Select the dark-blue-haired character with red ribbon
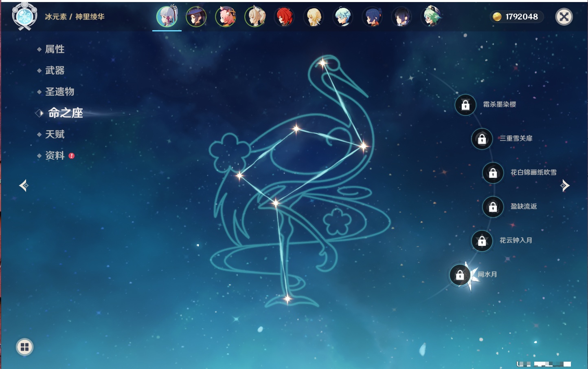This screenshot has width=588, height=369. [372, 17]
